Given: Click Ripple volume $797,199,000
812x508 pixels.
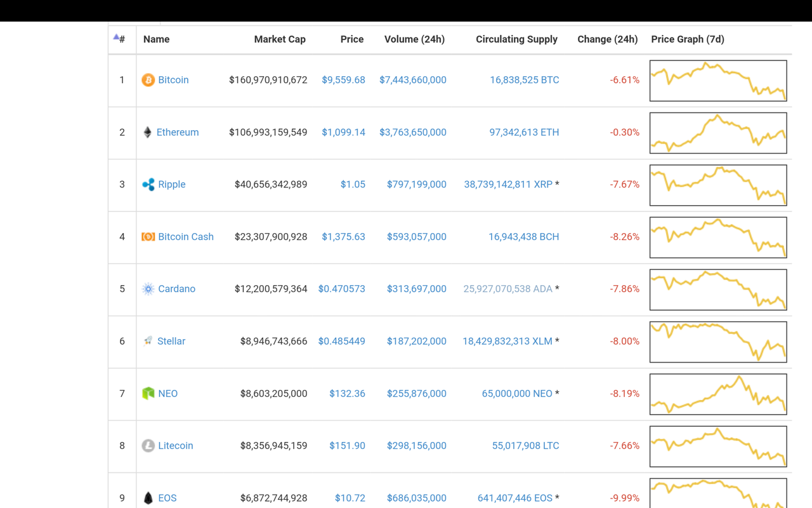Looking at the screenshot, I should (x=417, y=184).
